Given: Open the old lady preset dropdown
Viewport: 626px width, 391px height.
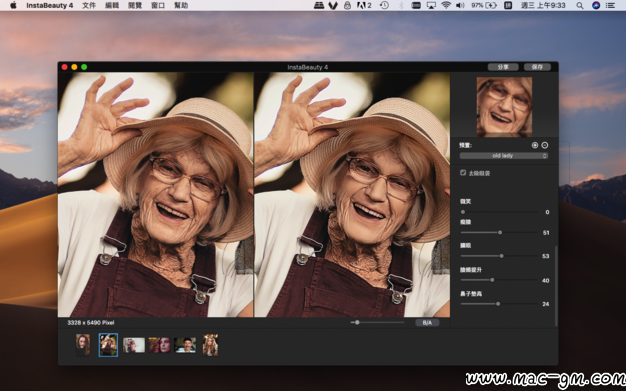Looking at the screenshot, I should coord(504,156).
